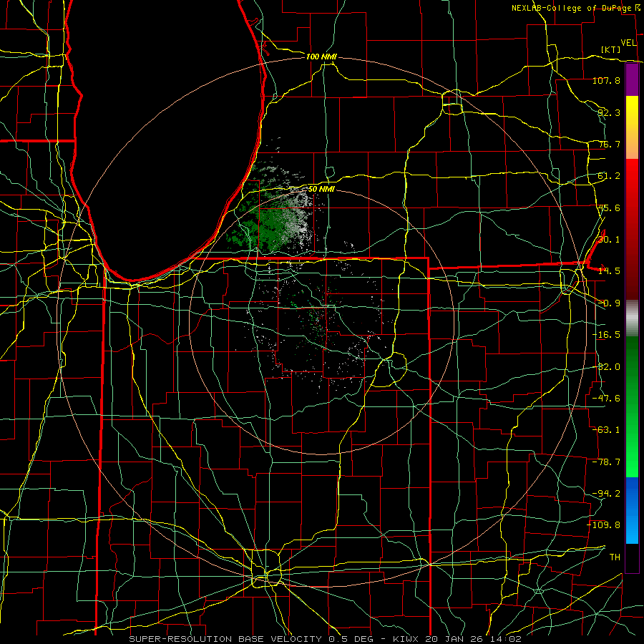
Task: Click the 50 NMI range ring label
Action: [321, 189]
